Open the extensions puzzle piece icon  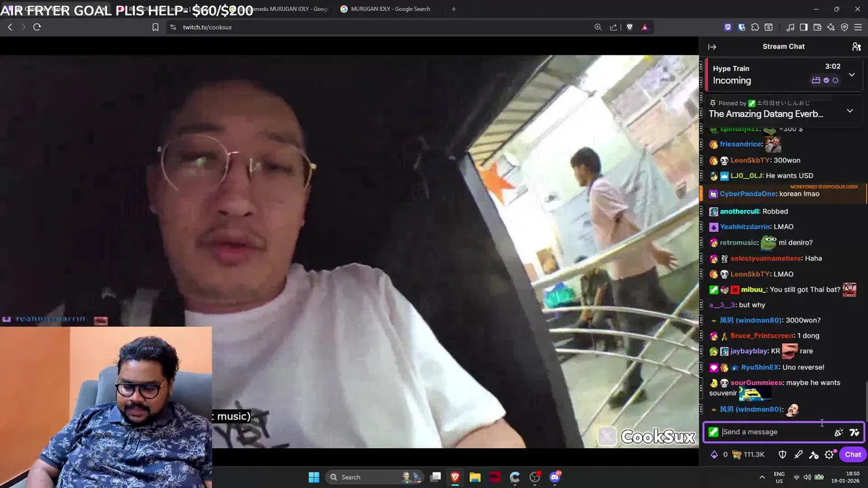click(x=755, y=27)
